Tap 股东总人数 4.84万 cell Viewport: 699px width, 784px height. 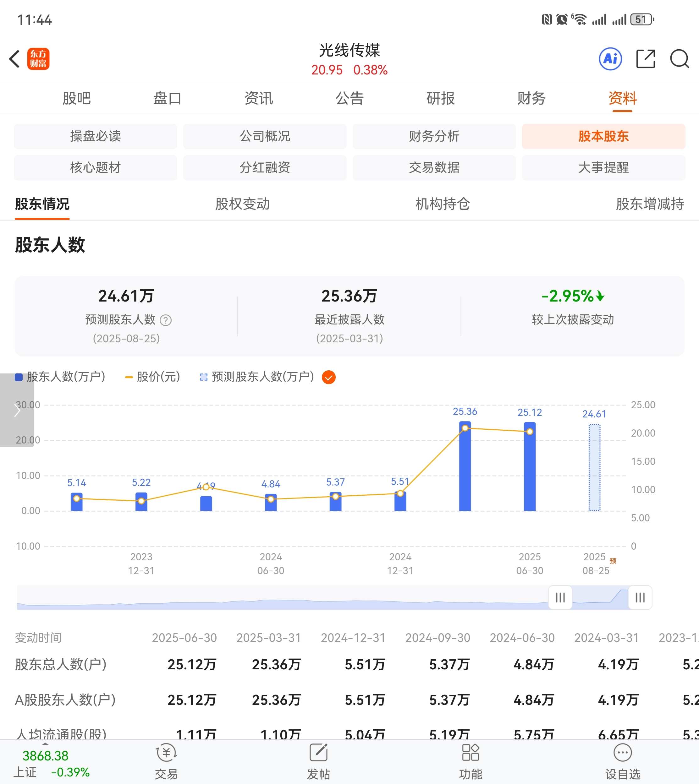[534, 665]
